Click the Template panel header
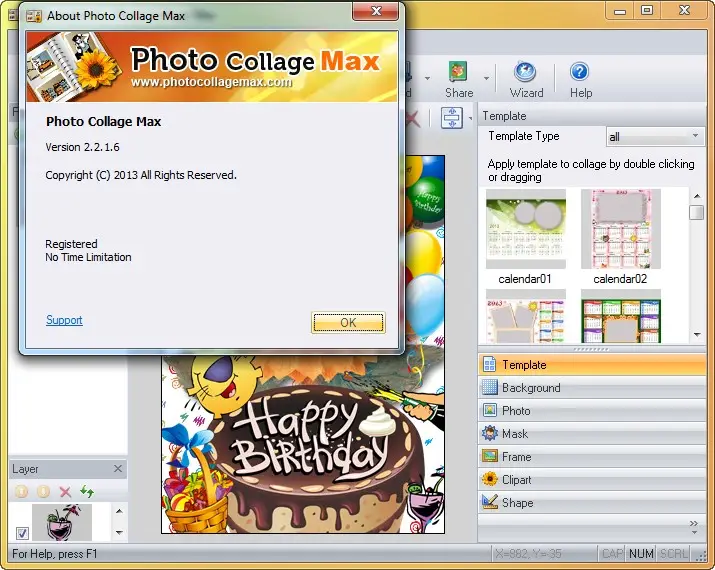 [592, 116]
